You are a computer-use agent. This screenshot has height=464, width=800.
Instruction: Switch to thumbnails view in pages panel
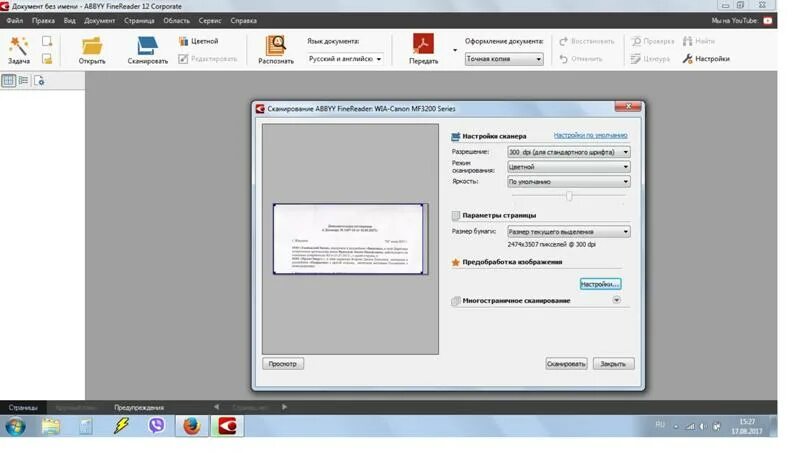[x=9, y=81]
